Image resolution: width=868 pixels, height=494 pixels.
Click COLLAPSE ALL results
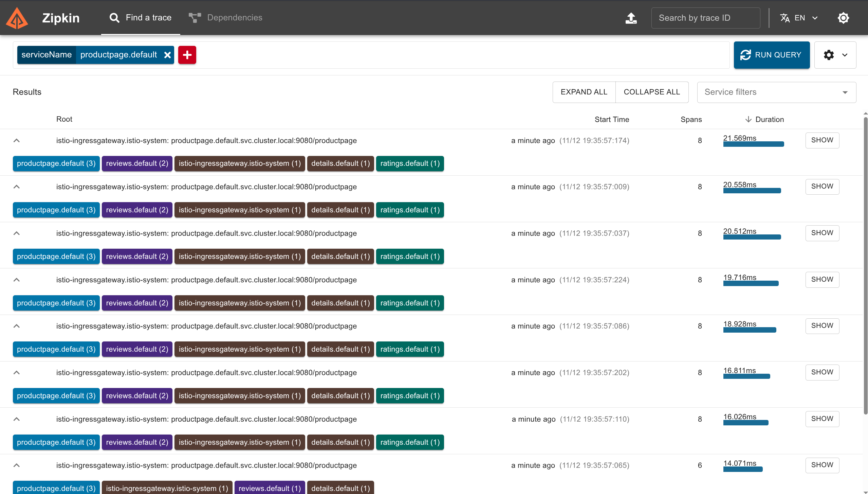651,92
